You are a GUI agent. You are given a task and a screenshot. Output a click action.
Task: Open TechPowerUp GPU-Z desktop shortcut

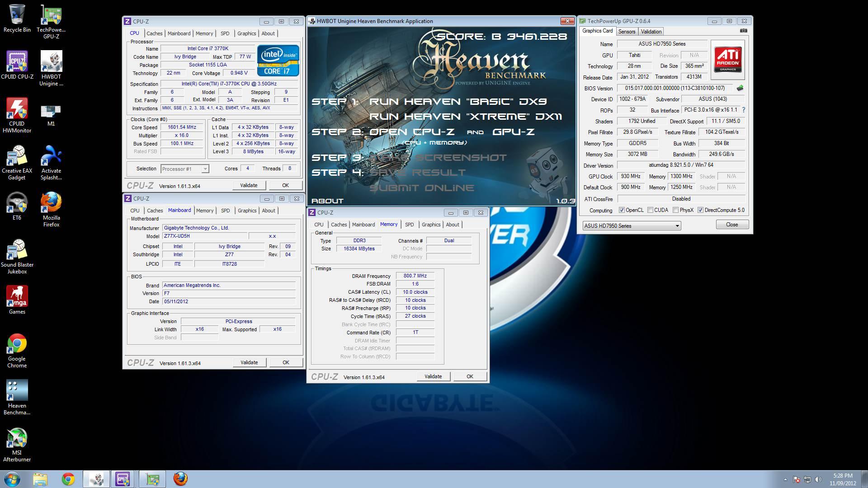51,22
